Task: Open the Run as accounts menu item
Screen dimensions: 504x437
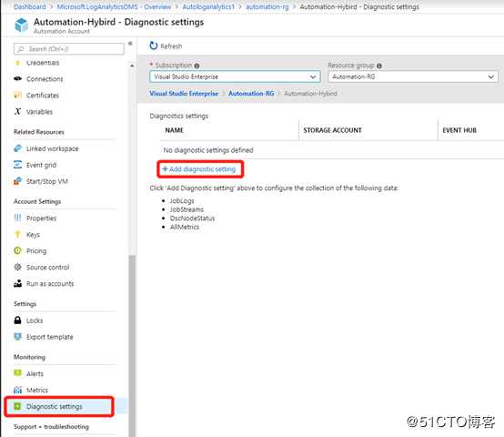Action: click(50, 284)
